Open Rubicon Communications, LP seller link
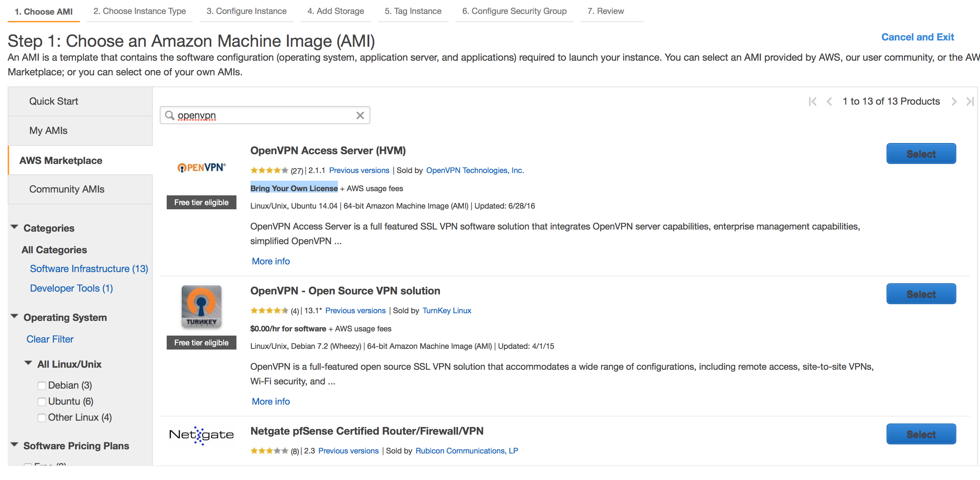980x480 pixels. click(467, 450)
